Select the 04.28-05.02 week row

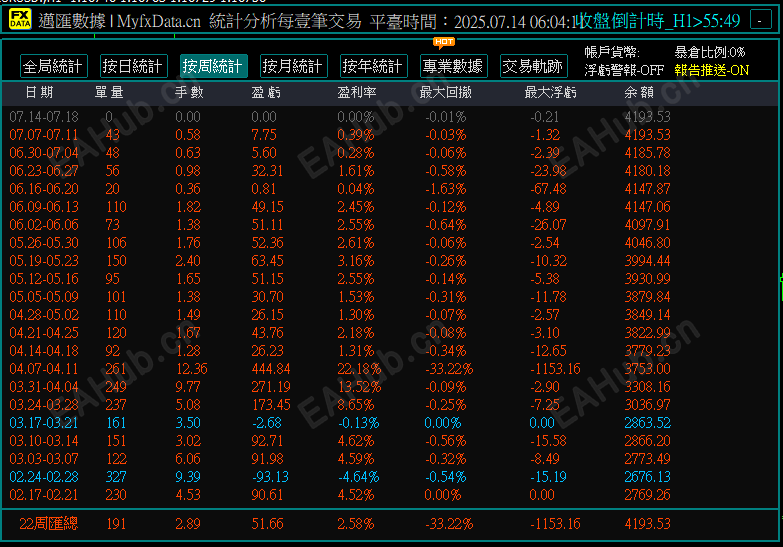340,315
